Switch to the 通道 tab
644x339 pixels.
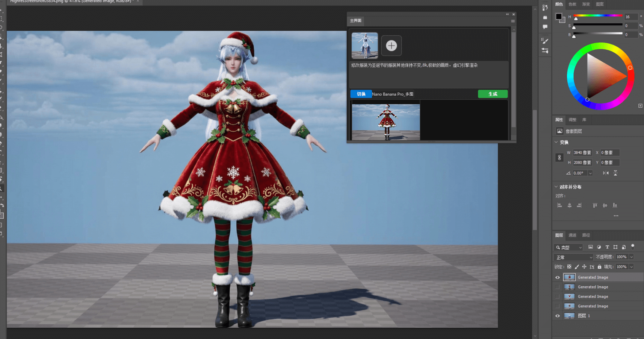pyautogui.click(x=572, y=235)
